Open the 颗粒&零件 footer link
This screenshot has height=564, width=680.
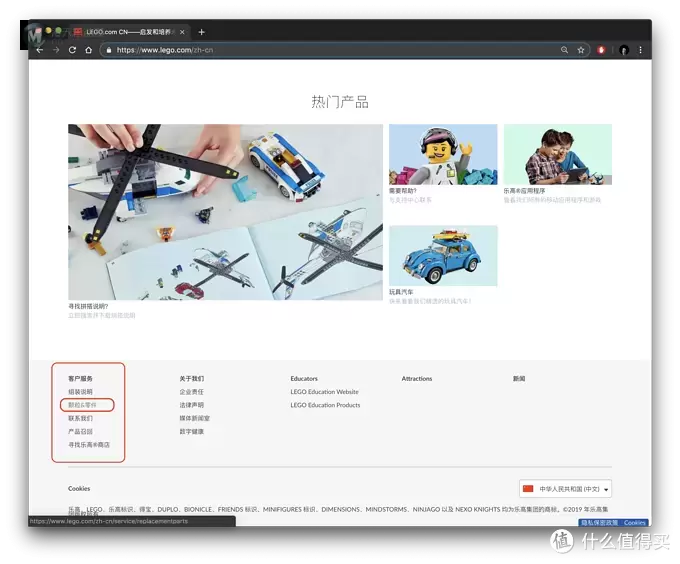82,405
